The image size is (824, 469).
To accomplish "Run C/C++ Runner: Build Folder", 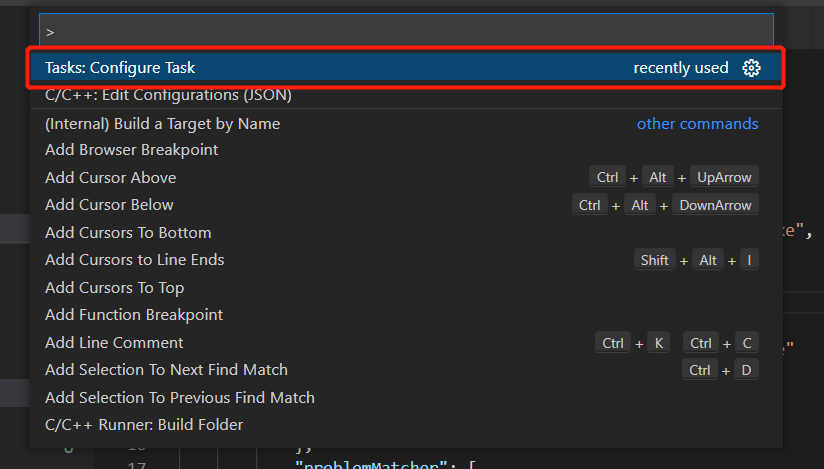I will pyautogui.click(x=144, y=425).
